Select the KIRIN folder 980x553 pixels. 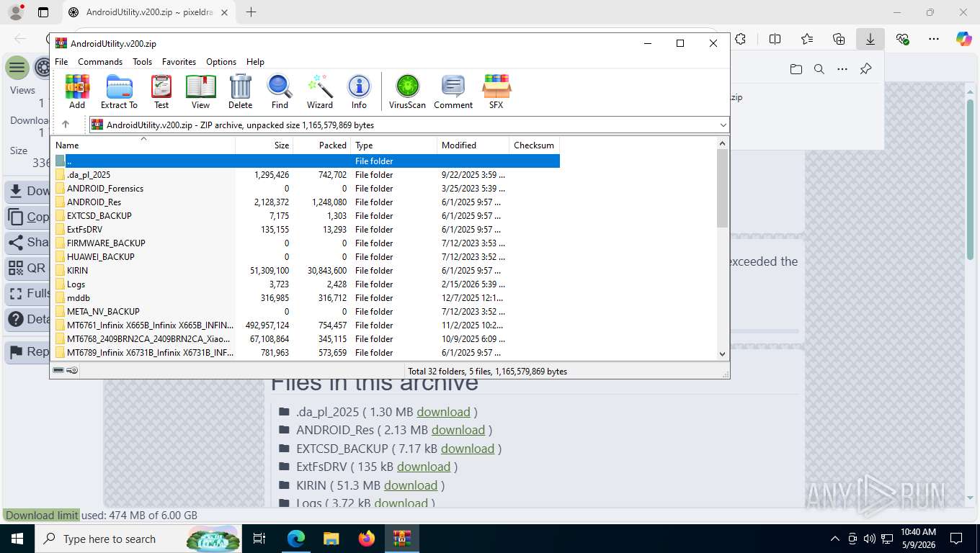pyautogui.click(x=306, y=271)
